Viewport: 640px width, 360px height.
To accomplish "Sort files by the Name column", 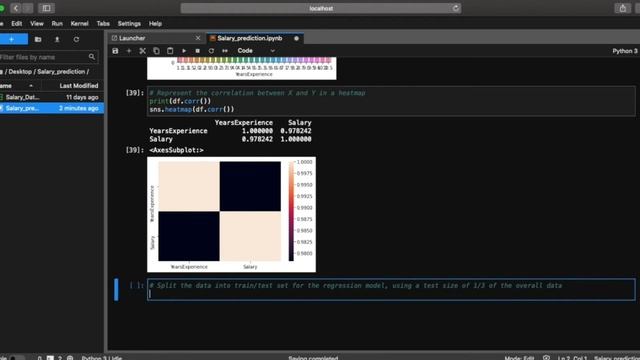I will coord(18,86).
